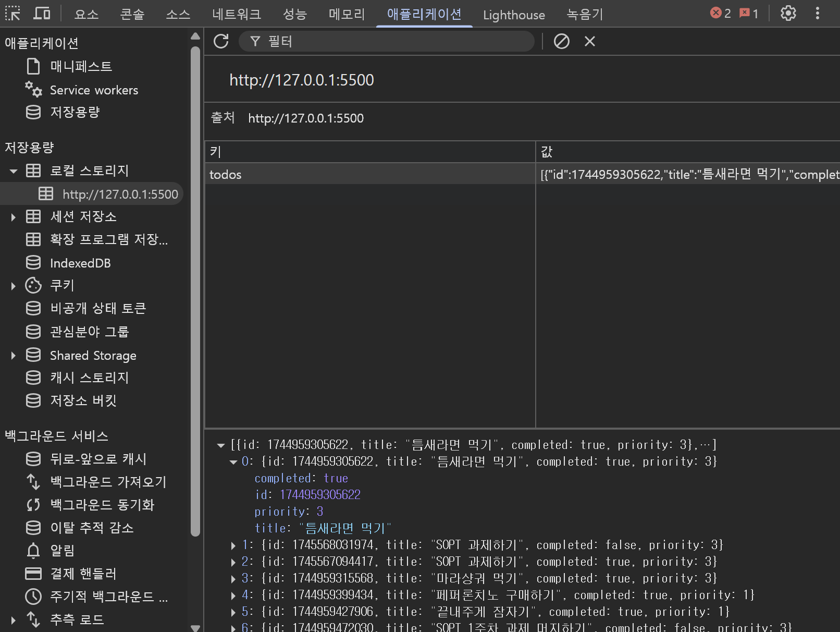This screenshot has height=632, width=840.
Task: Open DevTools settings gear
Action: 788,14
